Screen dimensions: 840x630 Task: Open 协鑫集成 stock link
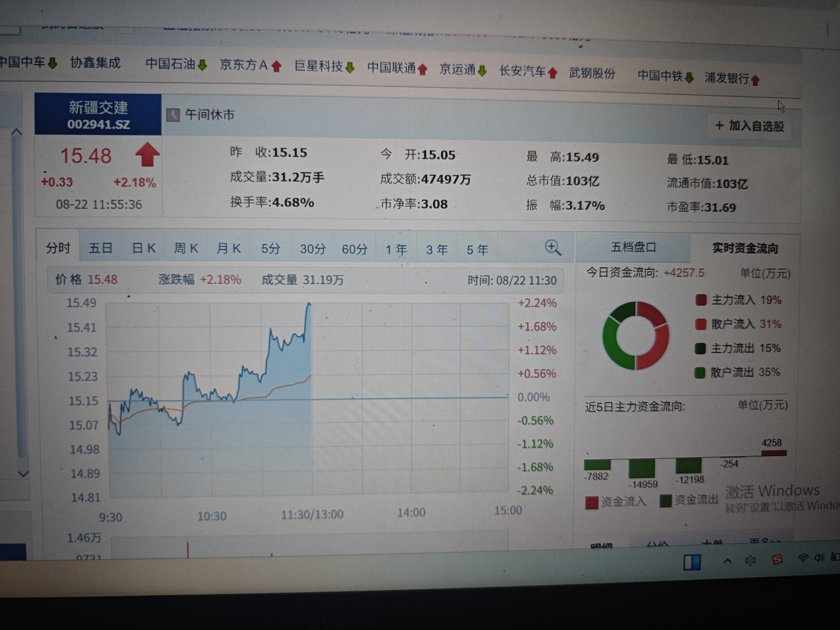[95, 63]
